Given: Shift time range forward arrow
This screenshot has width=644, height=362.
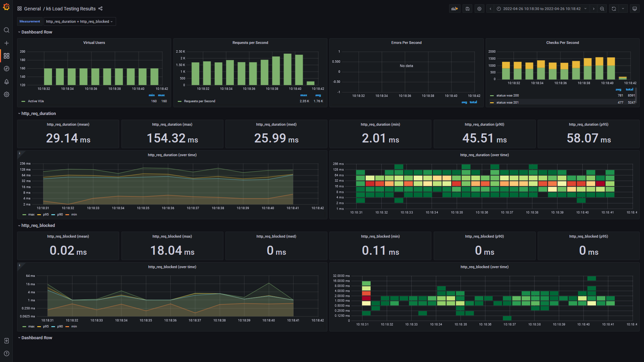Looking at the screenshot, I should pyautogui.click(x=594, y=9).
